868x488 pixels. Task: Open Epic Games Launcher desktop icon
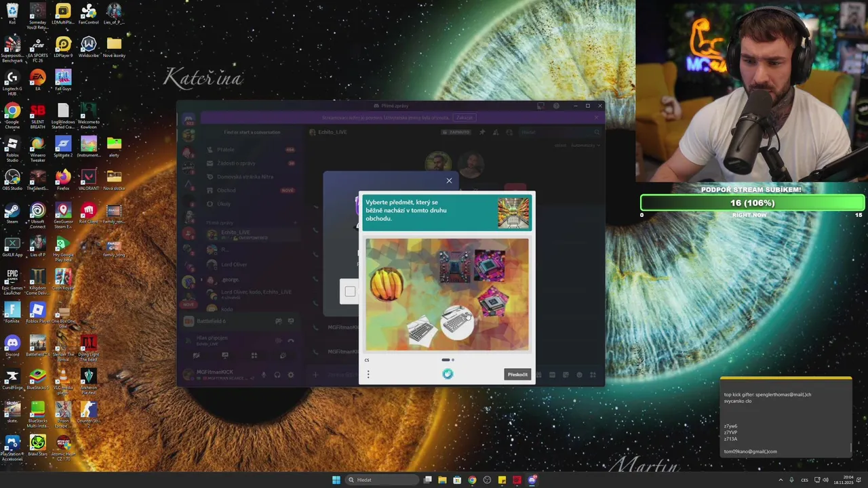click(12, 282)
